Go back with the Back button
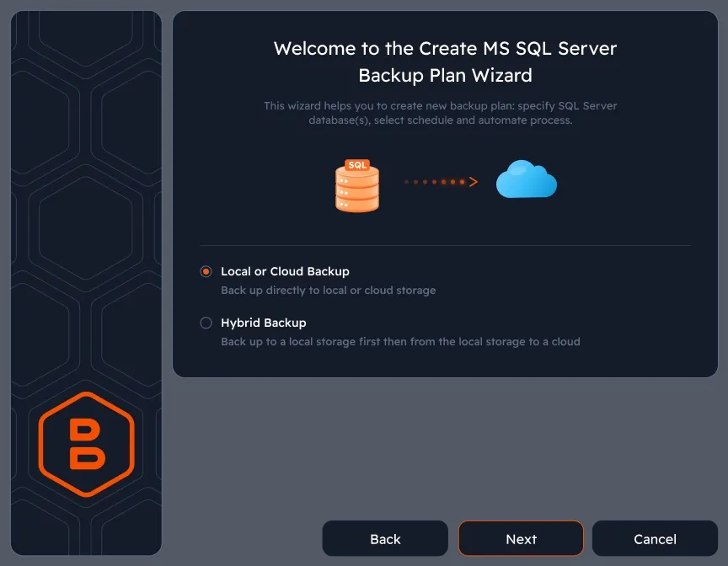Viewport: 728px width, 566px height. (x=385, y=539)
